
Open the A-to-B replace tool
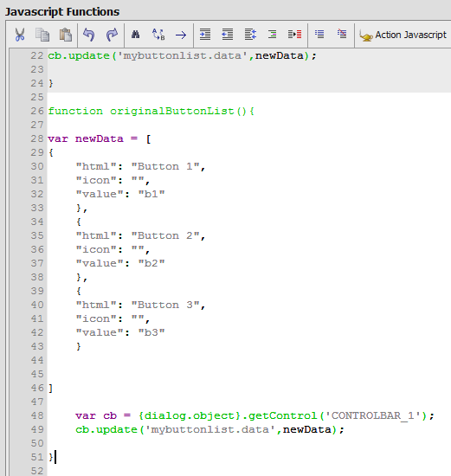pyautogui.click(x=158, y=35)
